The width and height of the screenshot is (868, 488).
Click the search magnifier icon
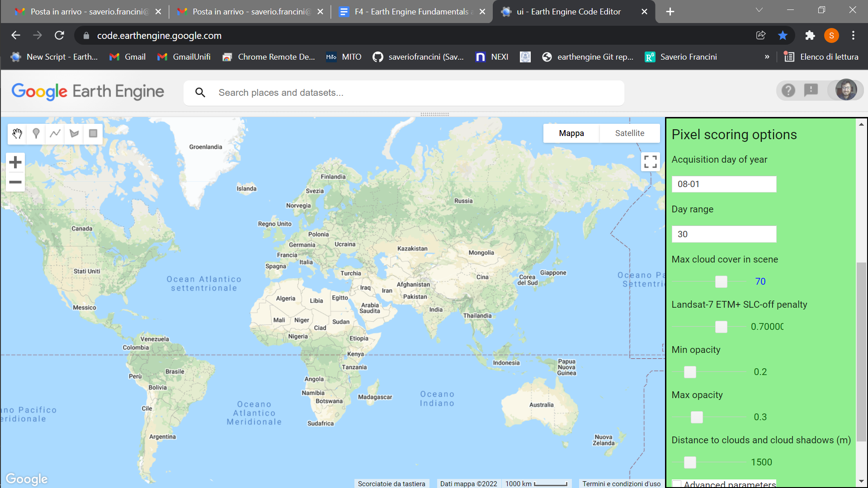tap(200, 93)
